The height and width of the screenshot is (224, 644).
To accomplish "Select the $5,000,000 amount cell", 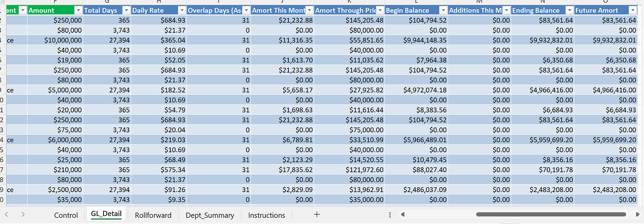I will coord(55,90).
